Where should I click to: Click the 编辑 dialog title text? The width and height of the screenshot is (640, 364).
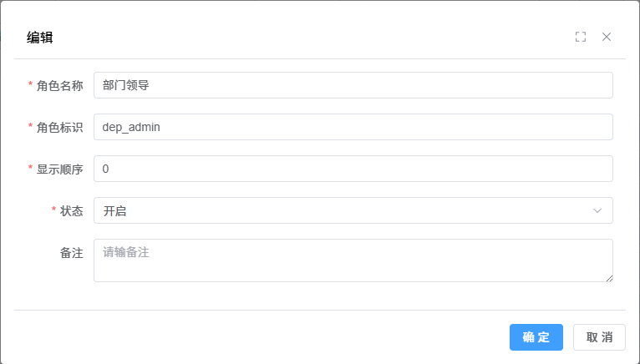(x=40, y=37)
